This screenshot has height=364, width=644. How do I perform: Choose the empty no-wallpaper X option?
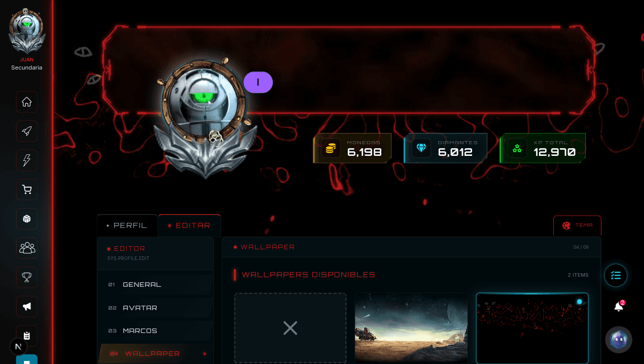[x=290, y=328]
